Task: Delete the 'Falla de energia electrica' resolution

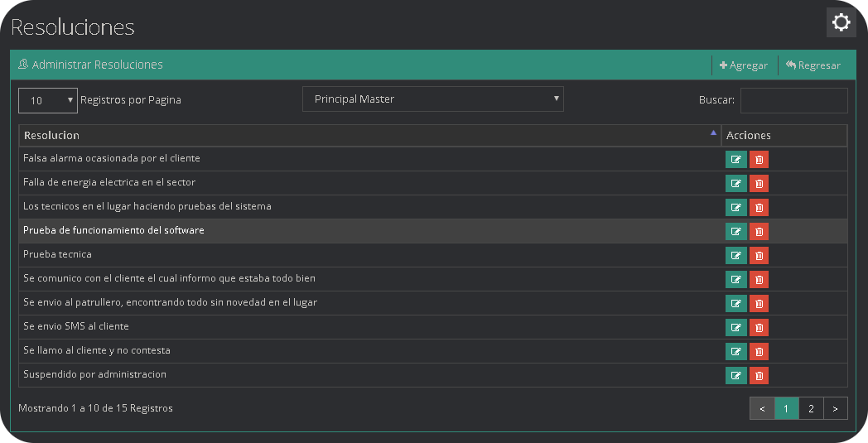Action: tap(759, 183)
